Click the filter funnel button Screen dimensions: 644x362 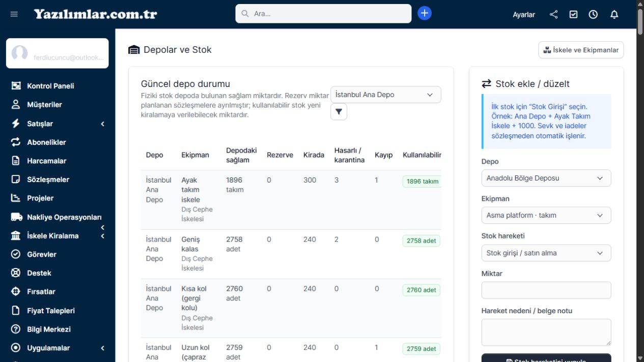(339, 112)
